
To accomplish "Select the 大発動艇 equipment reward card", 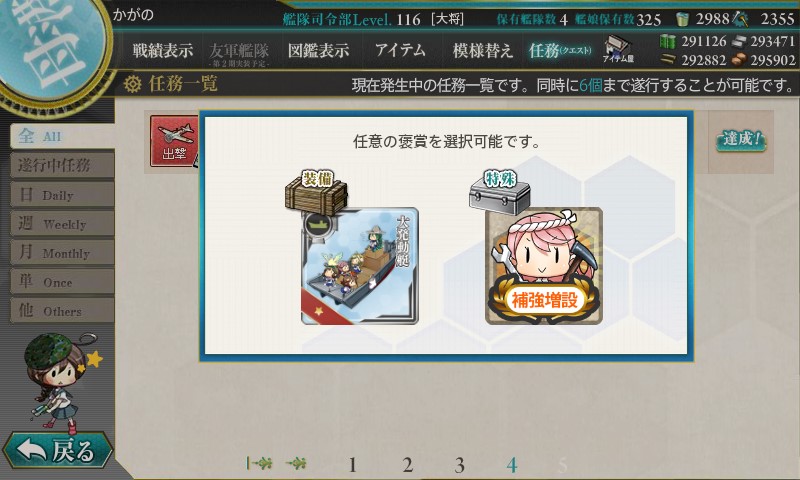I will coord(360,266).
